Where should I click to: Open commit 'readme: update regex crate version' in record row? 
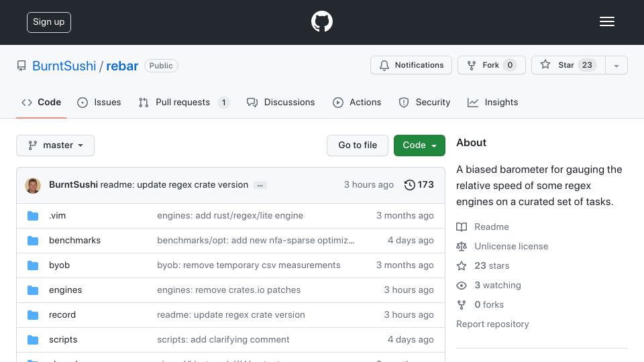(231, 315)
